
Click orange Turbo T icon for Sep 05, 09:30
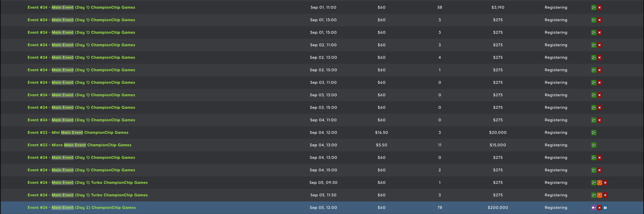point(600,183)
